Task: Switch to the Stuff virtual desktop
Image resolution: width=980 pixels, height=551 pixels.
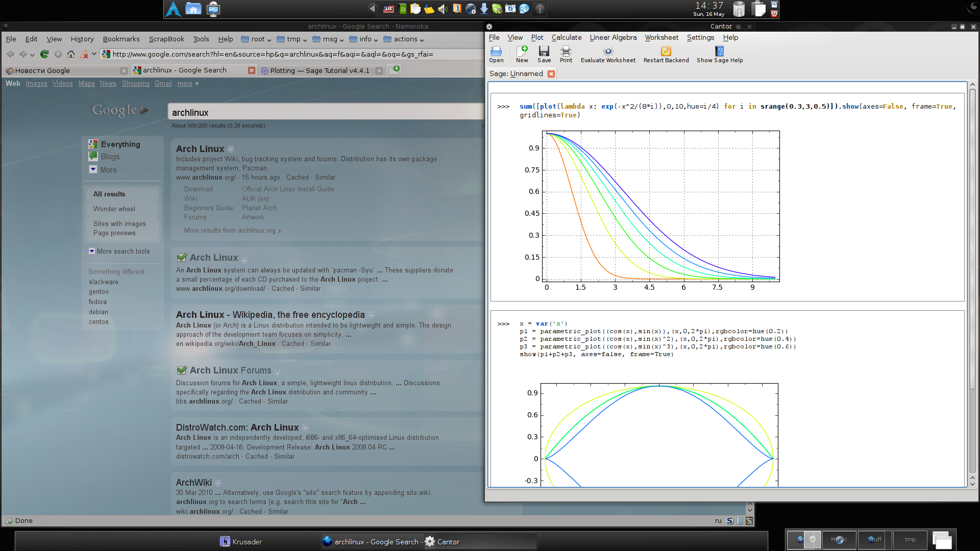Action: click(x=875, y=540)
